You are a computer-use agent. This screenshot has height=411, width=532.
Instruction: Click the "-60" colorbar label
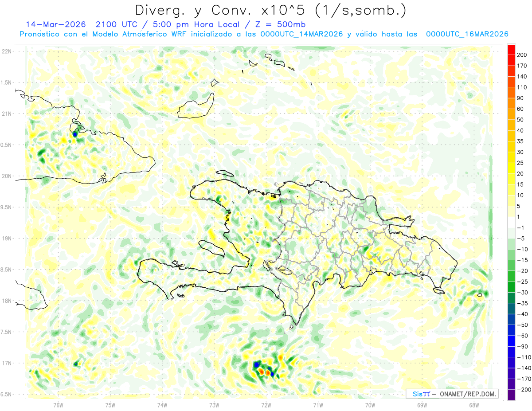click(x=524, y=336)
